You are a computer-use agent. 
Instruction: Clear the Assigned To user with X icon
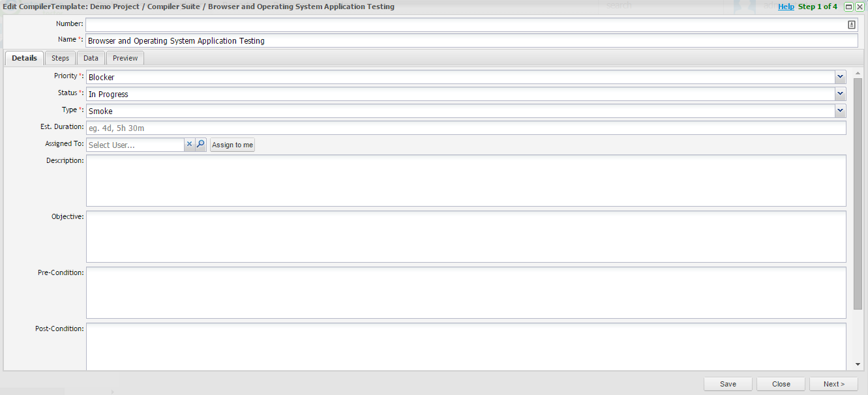click(190, 145)
